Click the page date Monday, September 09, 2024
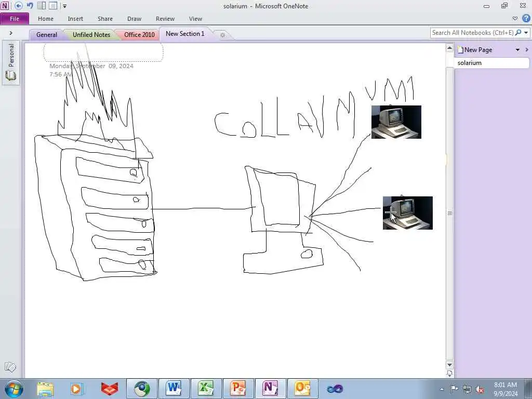This screenshot has height=399, width=532. [x=91, y=66]
